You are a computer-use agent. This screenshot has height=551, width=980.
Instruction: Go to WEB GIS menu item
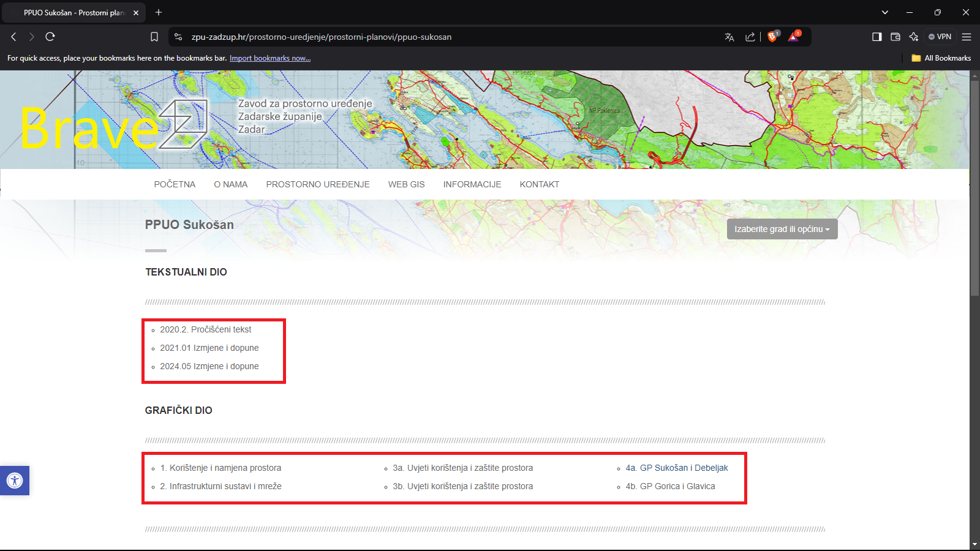coord(406,184)
